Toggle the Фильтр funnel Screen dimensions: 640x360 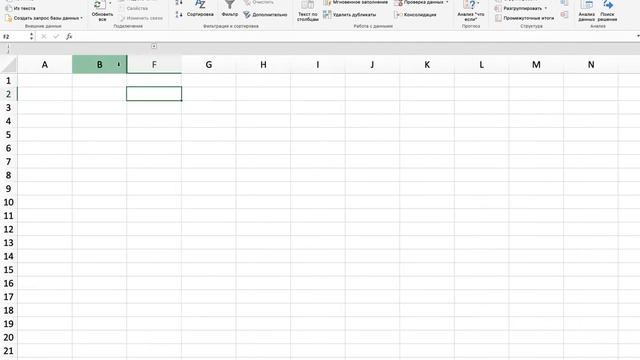(230, 9)
